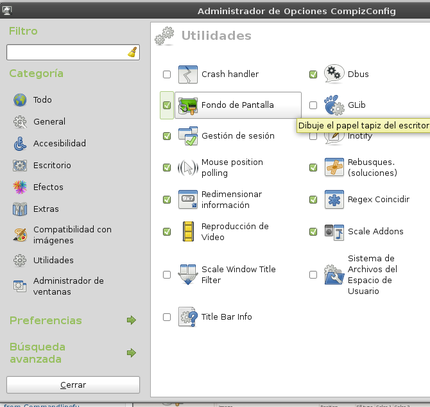The width and height of the screenshot is (430, 407).
Task: Open the Preferencias section link
Action: [x=46, y=321]
